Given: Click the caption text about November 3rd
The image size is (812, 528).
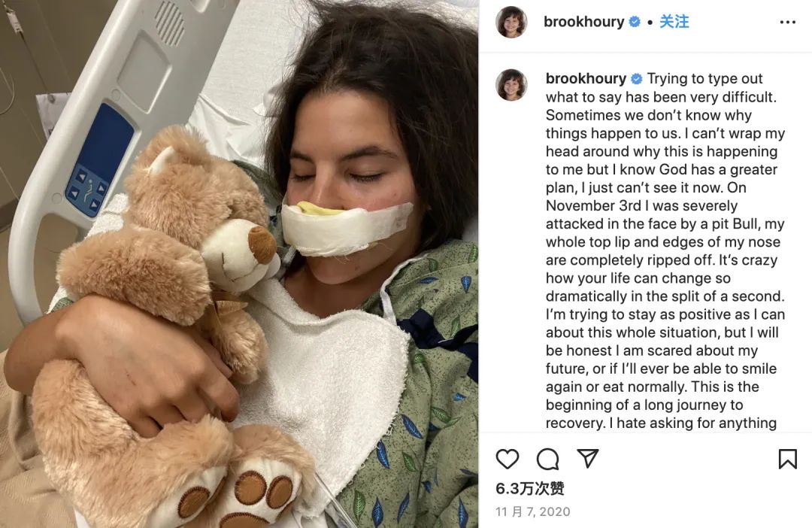Looking at the screenshot, I should [x=641, y=205].
